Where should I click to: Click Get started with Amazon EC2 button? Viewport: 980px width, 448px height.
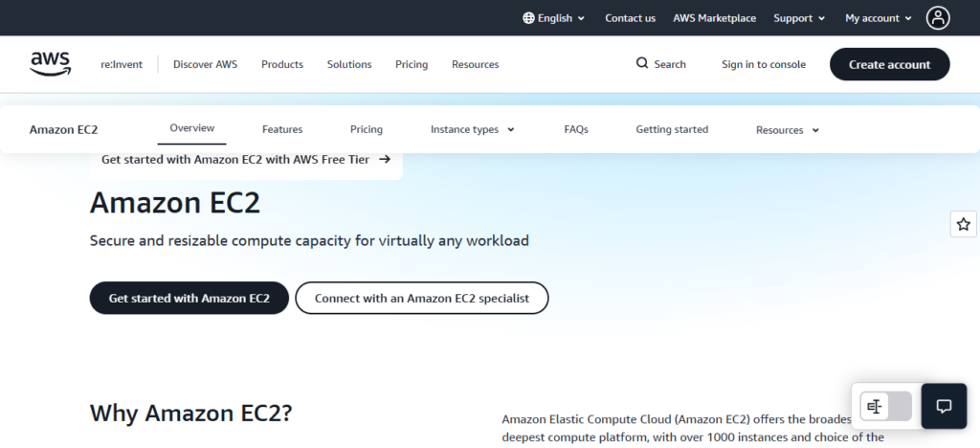[189, 298]
